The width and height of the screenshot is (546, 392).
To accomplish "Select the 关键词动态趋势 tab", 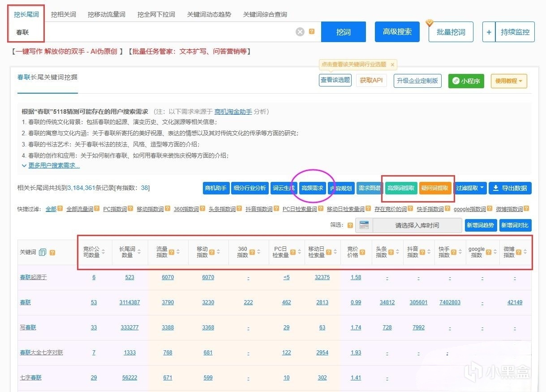I will pos(209,14).
